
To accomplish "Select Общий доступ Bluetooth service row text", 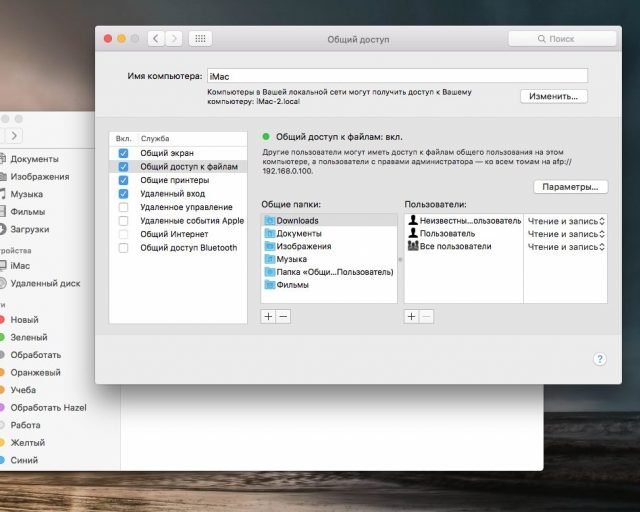I will (189, 248).
